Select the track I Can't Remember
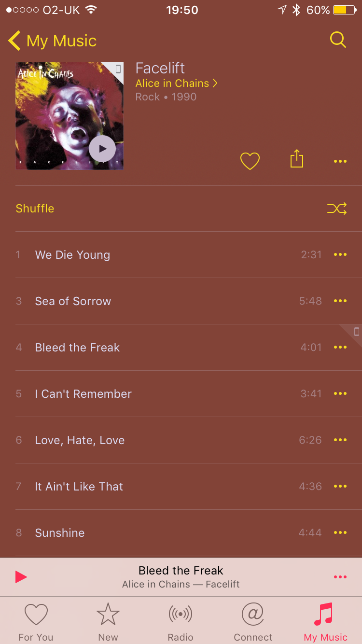Viewport: 362px width, 644px height. tap(181, 394)
